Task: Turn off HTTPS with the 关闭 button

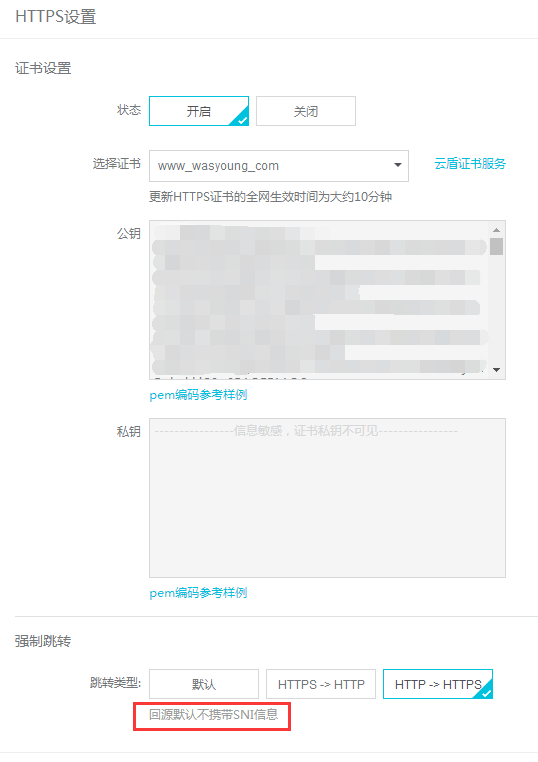Action: click(306, 111)
